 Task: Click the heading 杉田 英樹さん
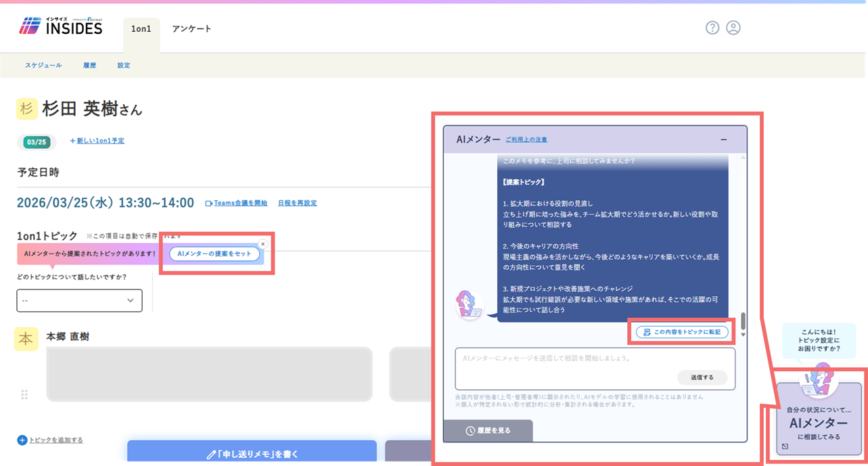92,109
